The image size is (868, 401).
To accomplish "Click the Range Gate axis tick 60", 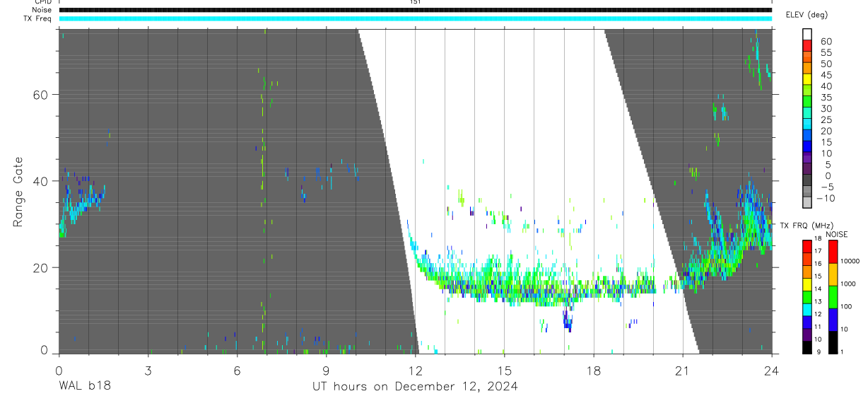I will 40,95.
